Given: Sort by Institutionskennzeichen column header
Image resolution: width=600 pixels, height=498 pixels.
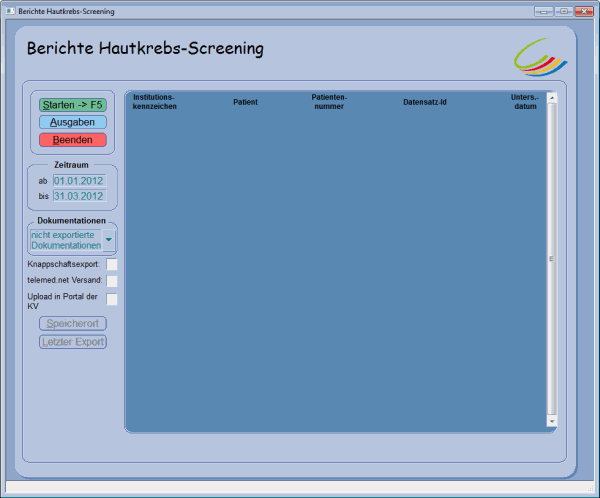Looking at the screenshot, I should [x=155, y=102].
